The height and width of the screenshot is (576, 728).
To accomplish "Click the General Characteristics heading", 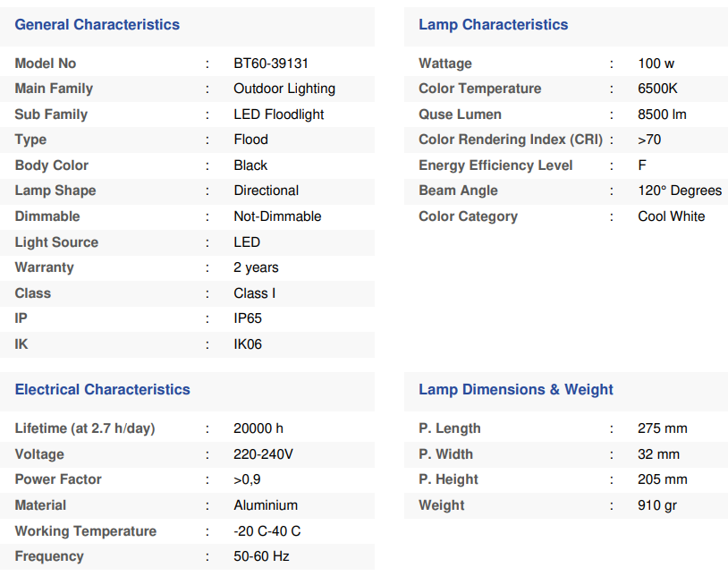I will 97,25.
